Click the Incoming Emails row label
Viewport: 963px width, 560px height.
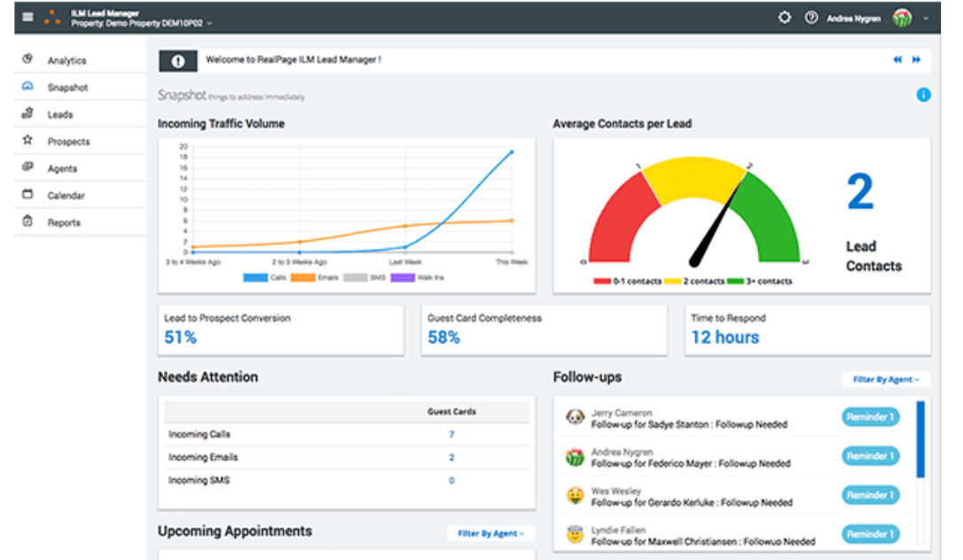click(x=203, y=457)
